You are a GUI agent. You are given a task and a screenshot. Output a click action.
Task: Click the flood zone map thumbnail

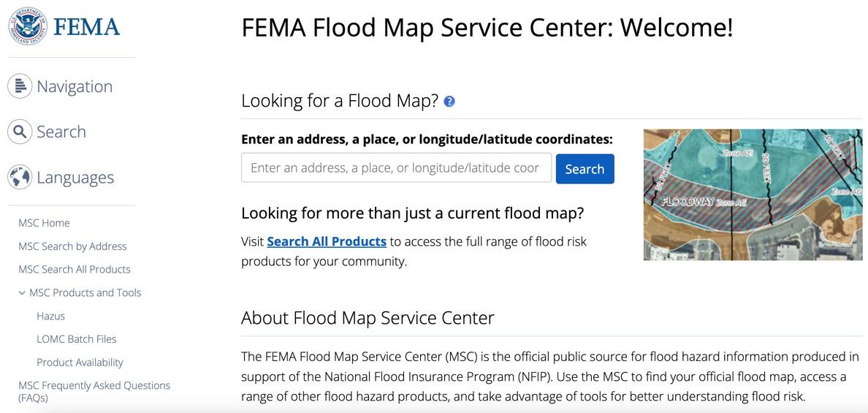753,194
